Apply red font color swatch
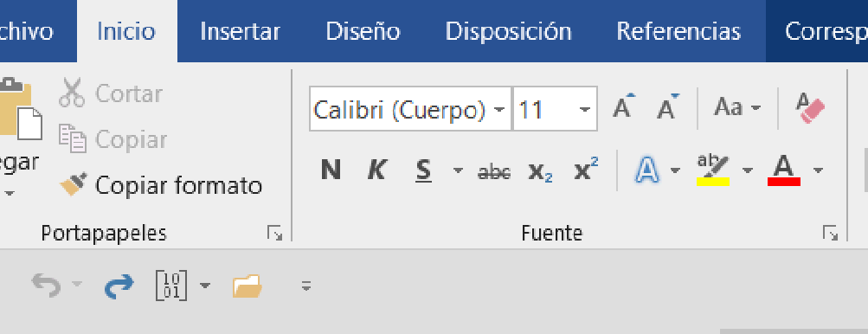 point(784,170)
